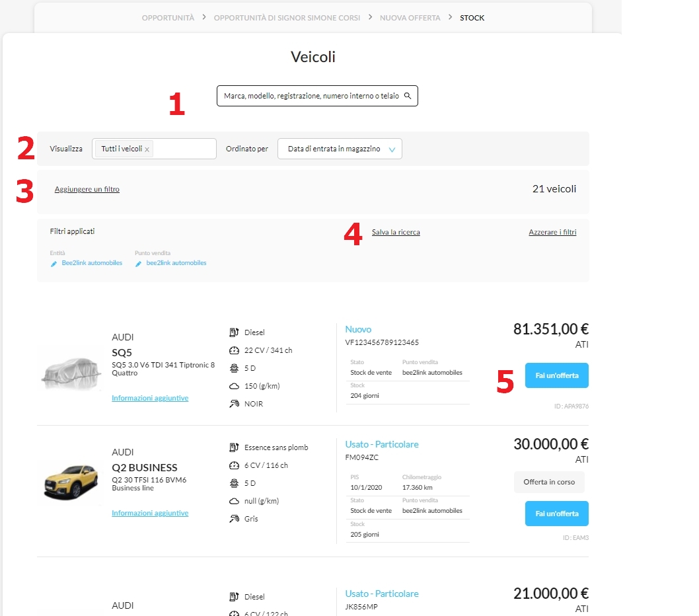Screen dimensions: 699x616
Task: Click the color icon beside NOIR
Action: (x=234, y=404)
